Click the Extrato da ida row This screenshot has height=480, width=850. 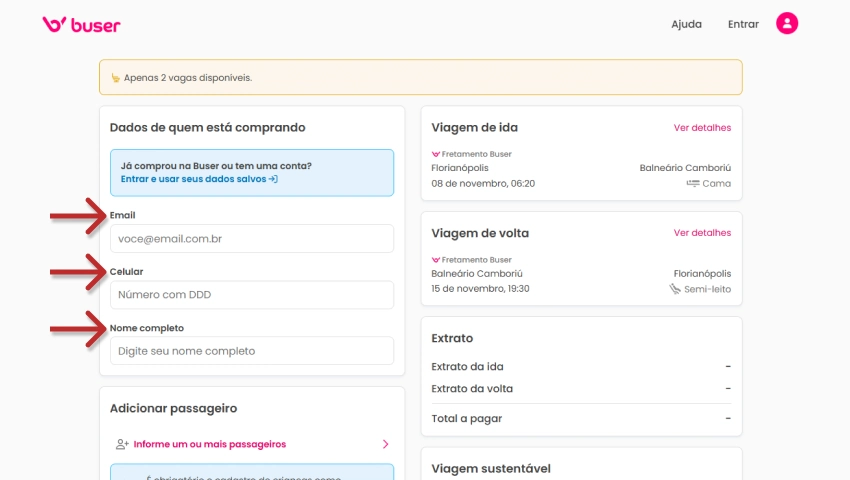tap(581, 367)
